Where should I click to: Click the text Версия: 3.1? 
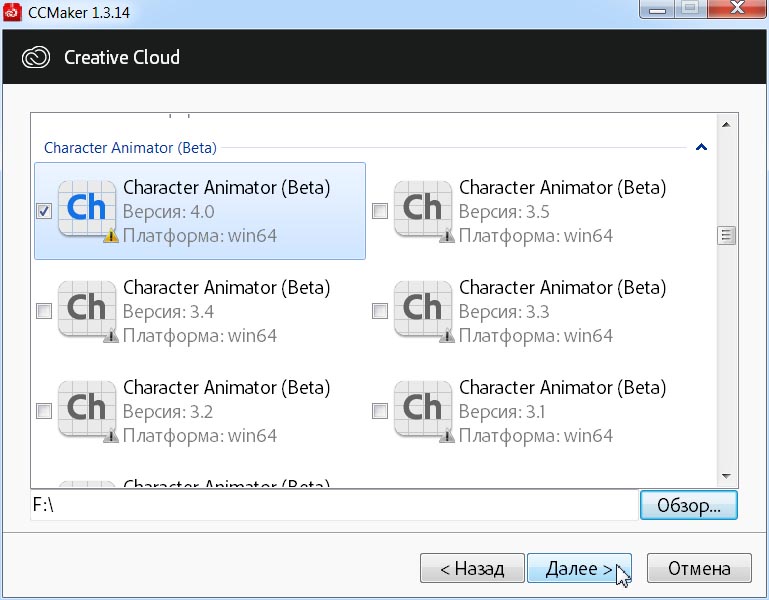[502, 412]
